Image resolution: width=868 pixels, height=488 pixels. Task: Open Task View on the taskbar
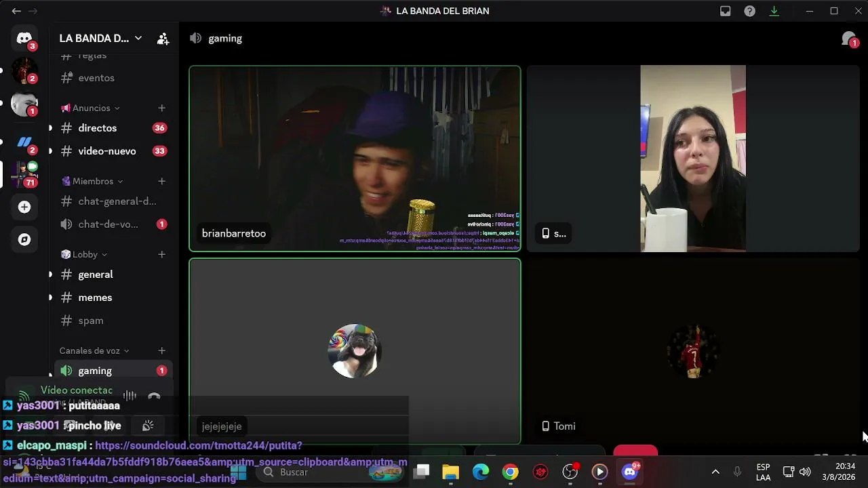click(422, 472)
